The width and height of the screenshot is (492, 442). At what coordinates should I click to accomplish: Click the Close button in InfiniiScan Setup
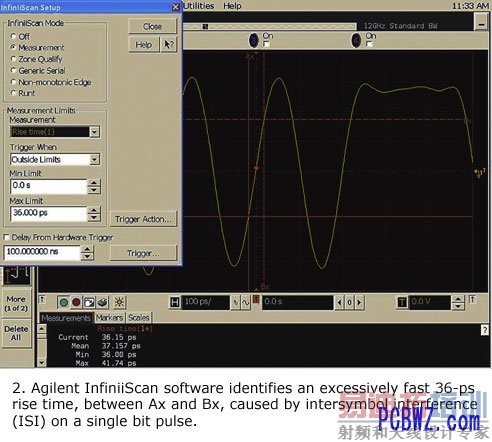click(x=152, y=26)
